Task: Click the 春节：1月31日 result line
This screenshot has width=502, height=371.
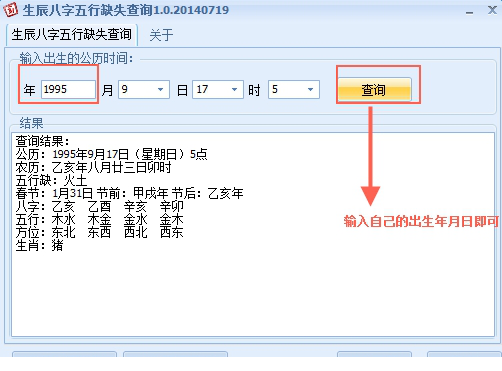Action: coord(129,193)
